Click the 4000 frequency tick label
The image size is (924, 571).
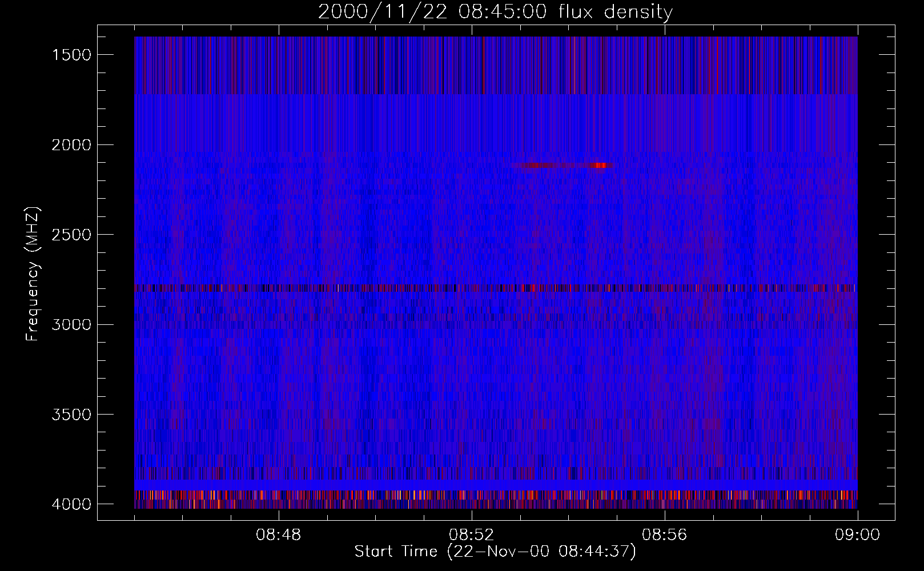71,504
